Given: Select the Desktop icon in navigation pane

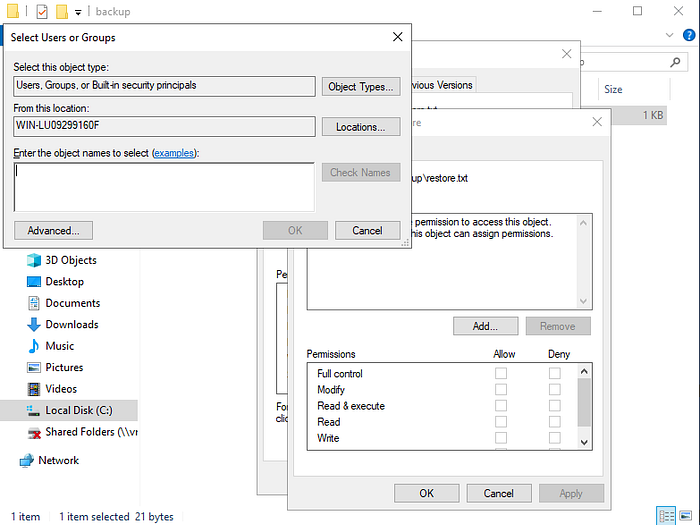Looking at the screenshot, I should tap(34, 282).
